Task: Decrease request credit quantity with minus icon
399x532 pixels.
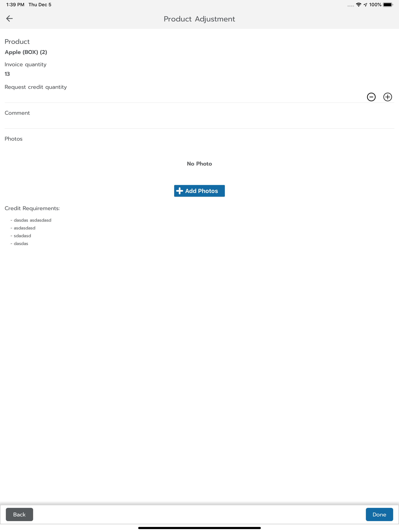Action: pos(371,97)
